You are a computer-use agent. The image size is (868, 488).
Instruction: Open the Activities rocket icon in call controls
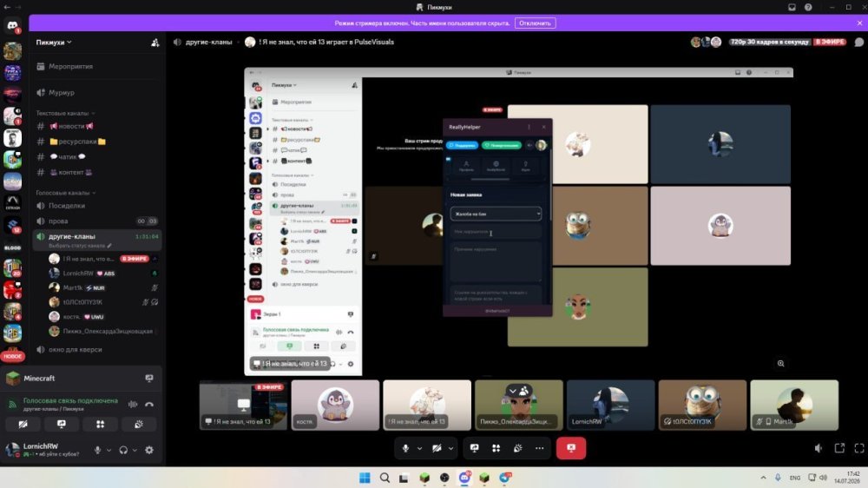[496, 448]
